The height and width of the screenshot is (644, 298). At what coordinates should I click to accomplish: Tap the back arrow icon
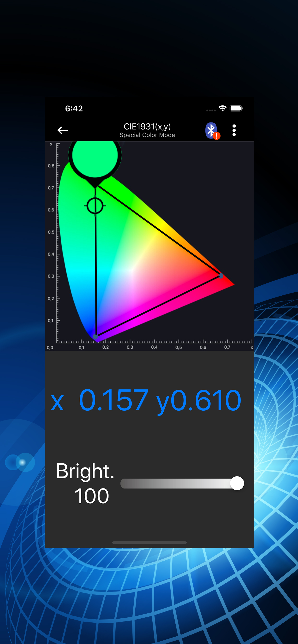63,130
